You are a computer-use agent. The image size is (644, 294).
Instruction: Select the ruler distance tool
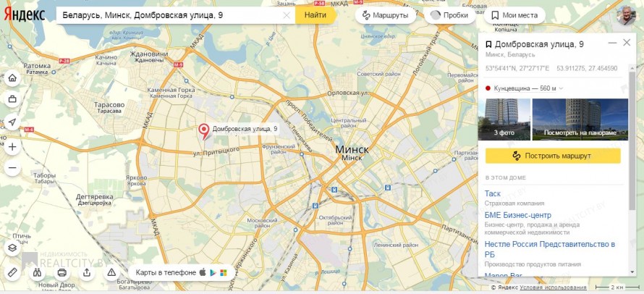pyautogui.click(x=12, y=272)
